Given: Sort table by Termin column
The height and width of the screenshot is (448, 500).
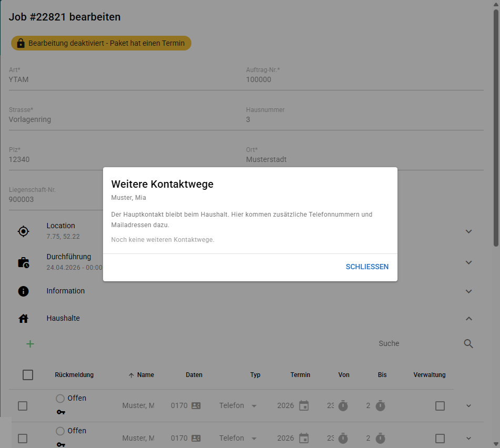Looking at the screenshot, I should [300, 375].
